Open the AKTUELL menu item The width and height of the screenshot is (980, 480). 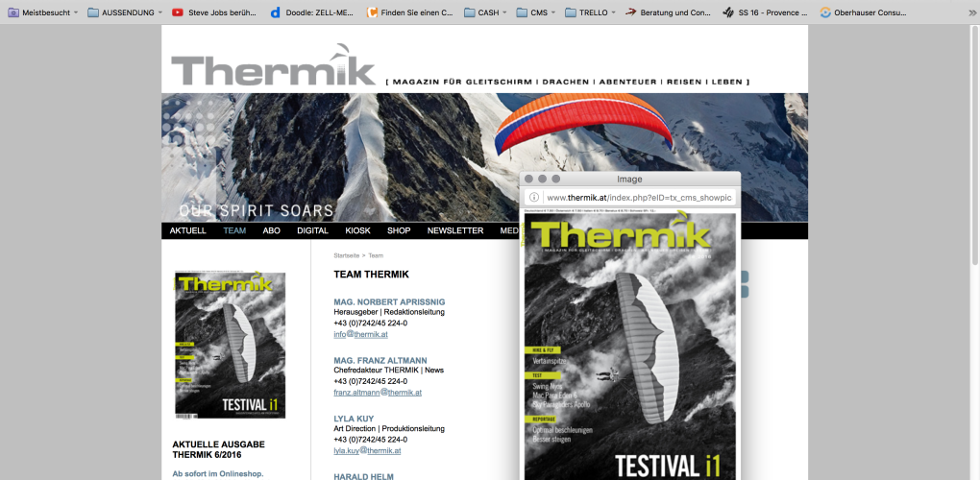[187, 231]
